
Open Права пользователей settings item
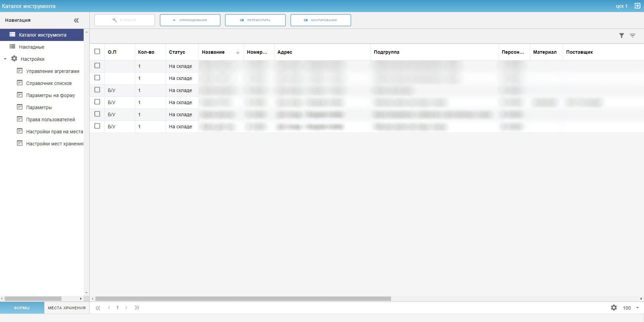(x=50, y=120)
